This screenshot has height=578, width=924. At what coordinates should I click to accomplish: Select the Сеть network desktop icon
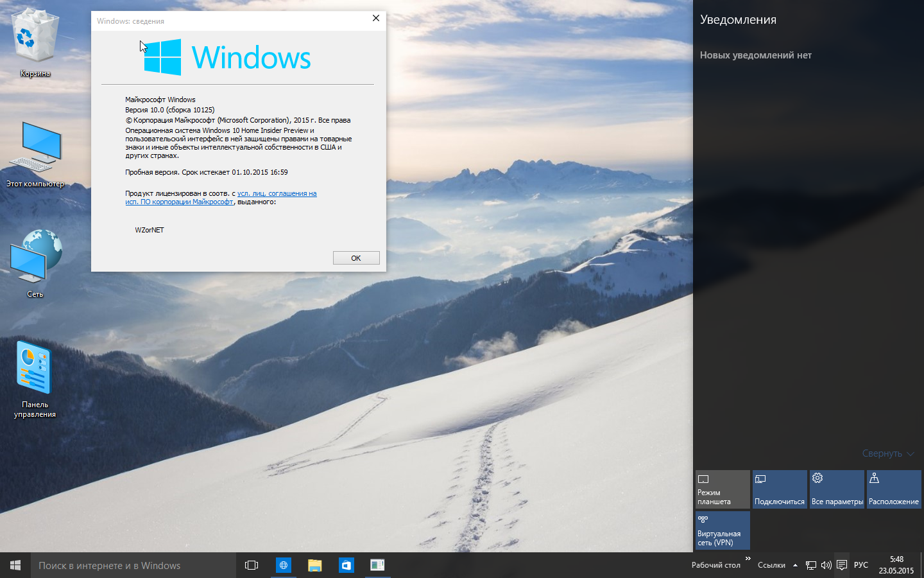pyautogui.click(x=35, y=263)
